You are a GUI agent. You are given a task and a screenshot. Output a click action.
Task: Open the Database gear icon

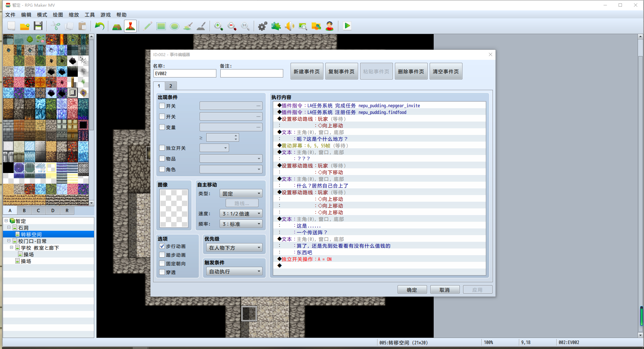coord(263,26)
